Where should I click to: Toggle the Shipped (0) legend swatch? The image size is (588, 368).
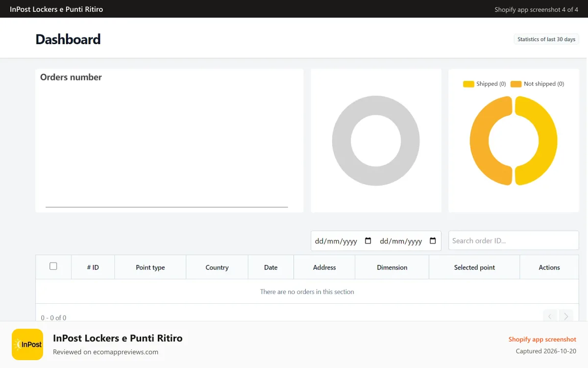click(468, 84)
